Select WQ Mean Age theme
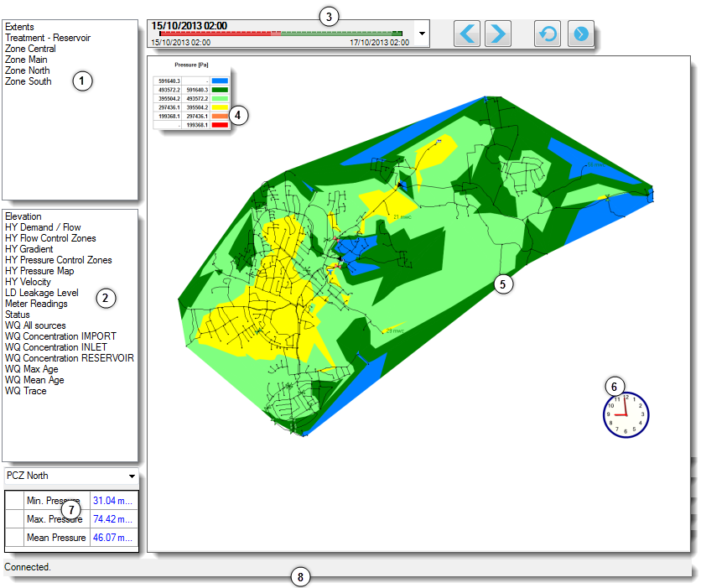The height and width of the screenshot is (588, 701). pos(34,380)
